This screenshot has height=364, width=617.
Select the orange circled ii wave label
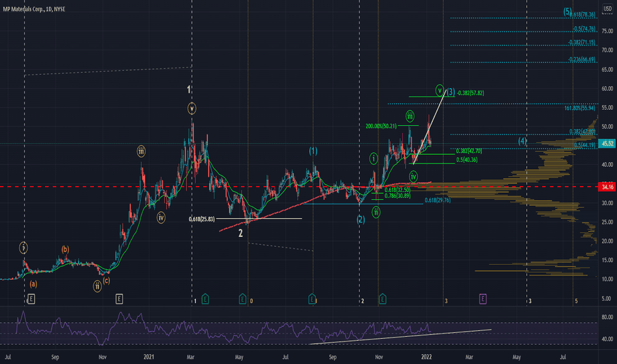click(x=97, y=286)
